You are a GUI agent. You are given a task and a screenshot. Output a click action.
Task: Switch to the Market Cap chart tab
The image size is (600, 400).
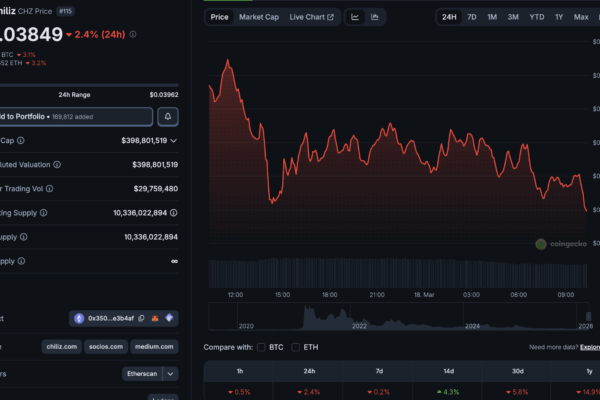coord(258,17)
